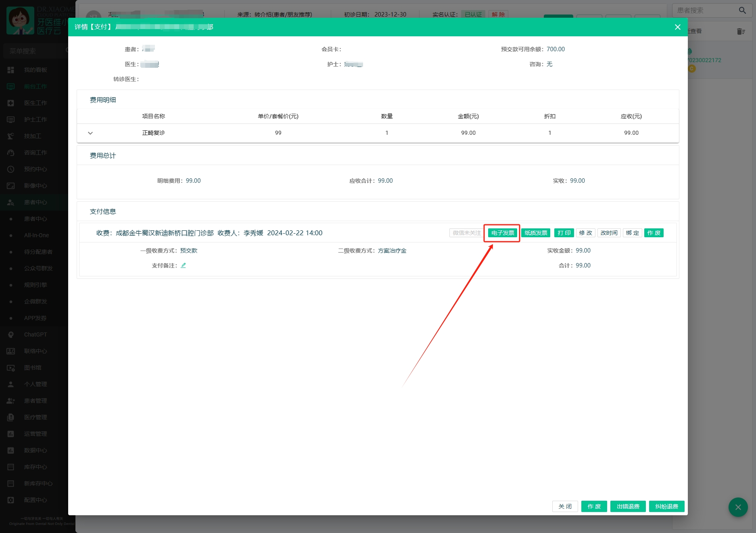Click the magnifier icon in patient search

click(742, 10)
